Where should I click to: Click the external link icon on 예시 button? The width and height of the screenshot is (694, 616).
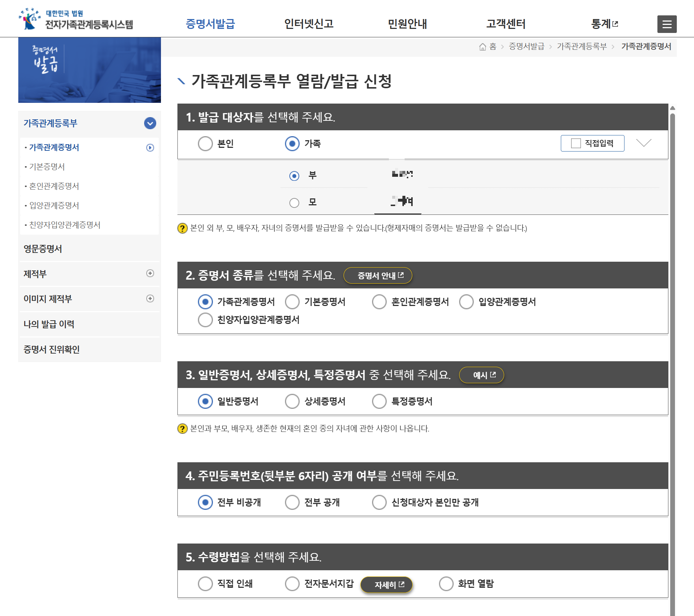[x=493, y=375]
